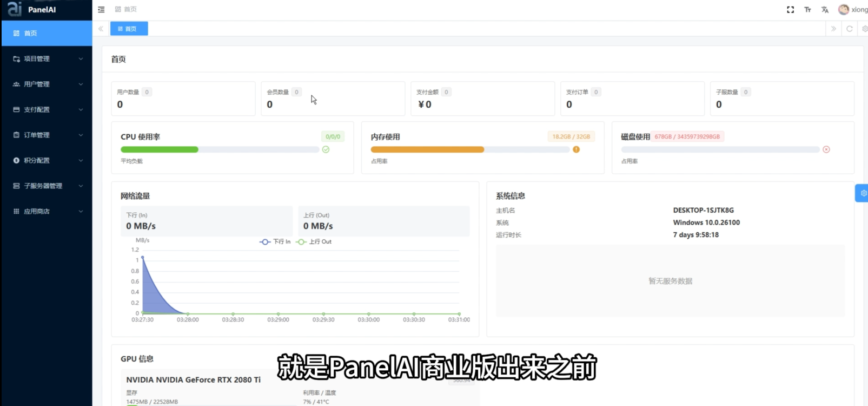This screenshot has width=868, height=406.
Task: Toggle the 上行 Out legend series
Action: [314, 241]
